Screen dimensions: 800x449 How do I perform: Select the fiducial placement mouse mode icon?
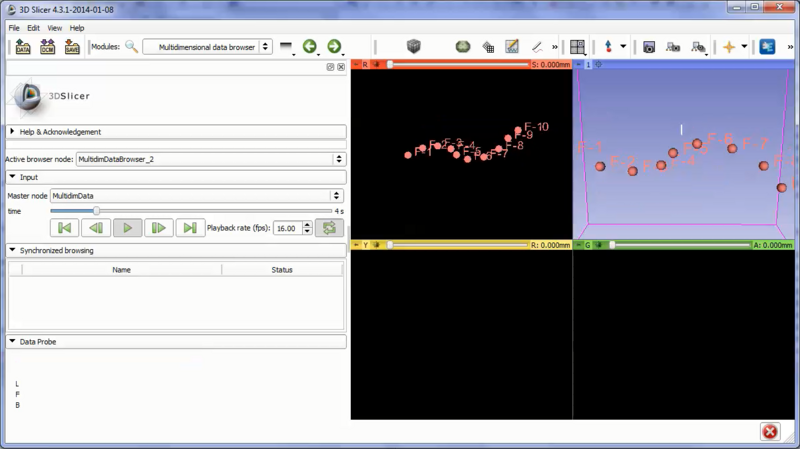coord(608,46)
